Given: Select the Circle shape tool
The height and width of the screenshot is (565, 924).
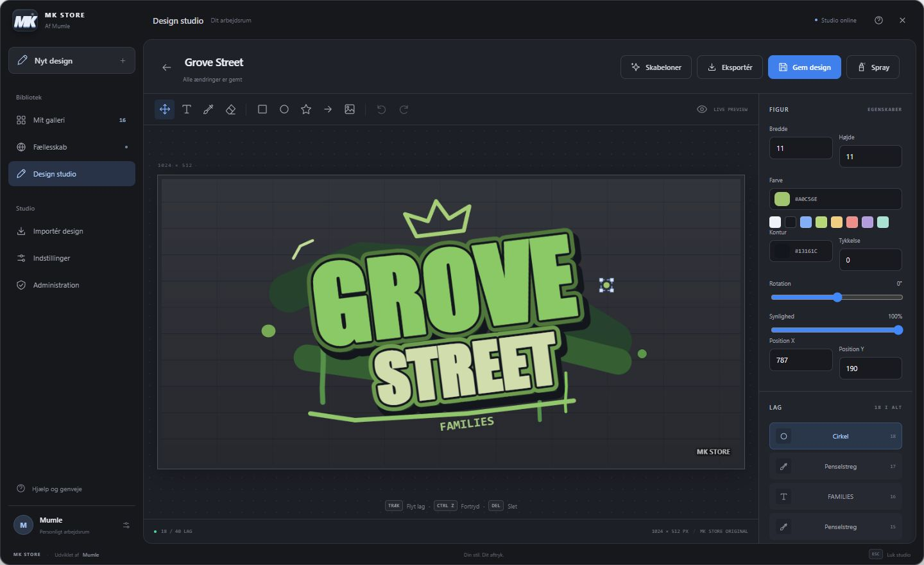Looking at the screenshot, I should pyautogui.click(x=284, y=109).
